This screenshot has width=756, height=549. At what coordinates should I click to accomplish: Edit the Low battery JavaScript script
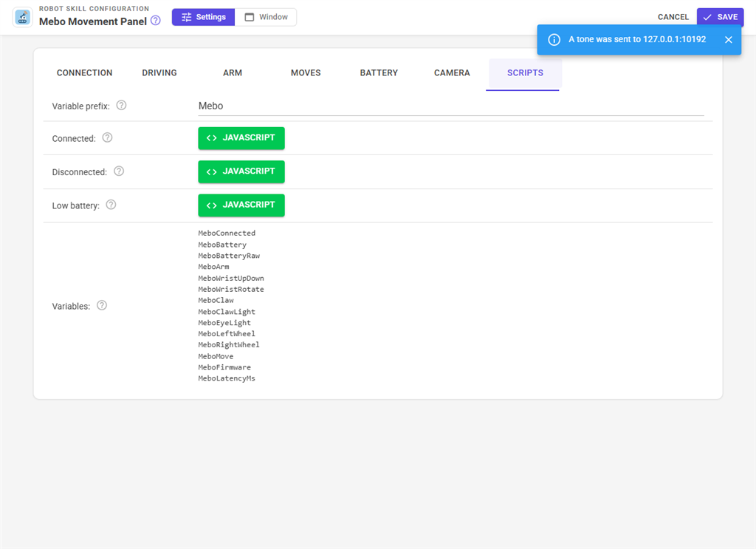(241, 205)
